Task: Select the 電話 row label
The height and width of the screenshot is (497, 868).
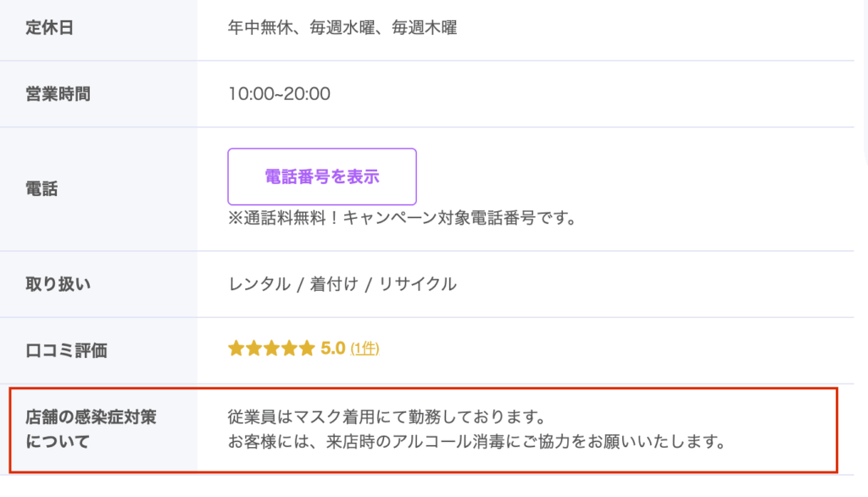Action: tap(42, 189)
